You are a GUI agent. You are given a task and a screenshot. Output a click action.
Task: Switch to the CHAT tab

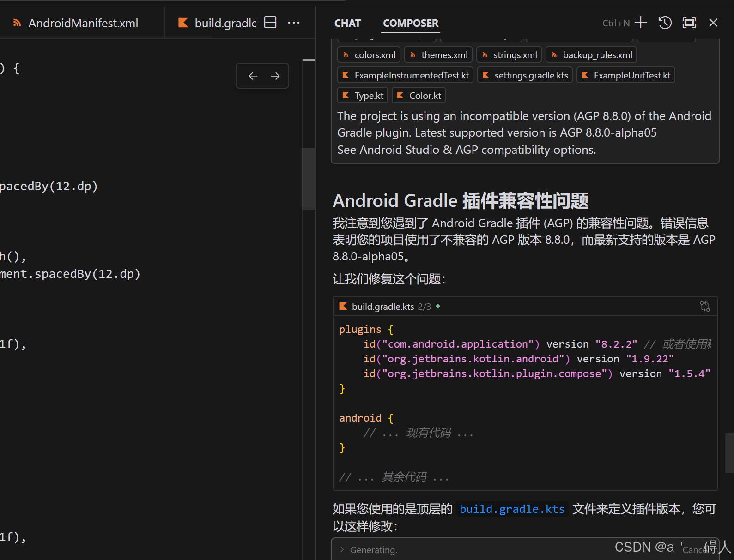coord(347,23)
